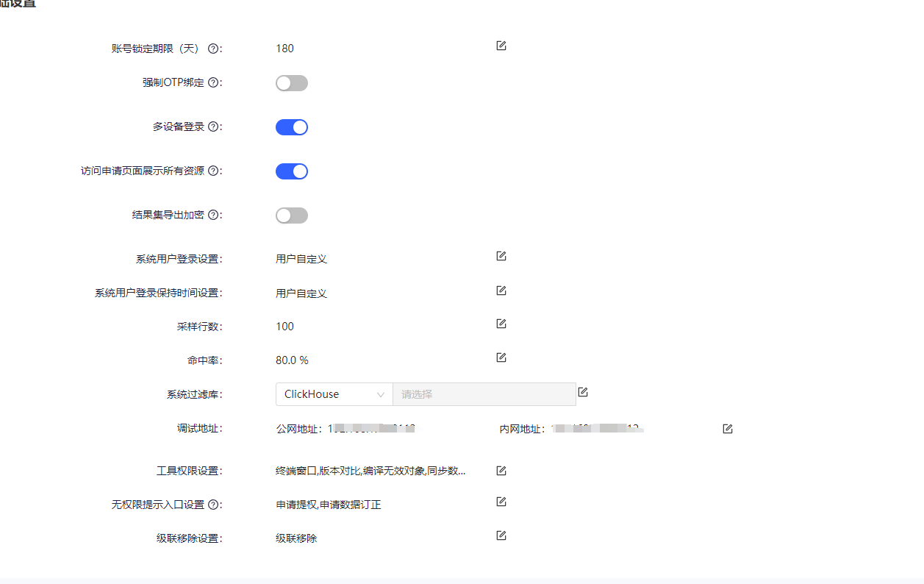Disable the 多设备登录 switch
924x584 pixels.
pos(292,127)
